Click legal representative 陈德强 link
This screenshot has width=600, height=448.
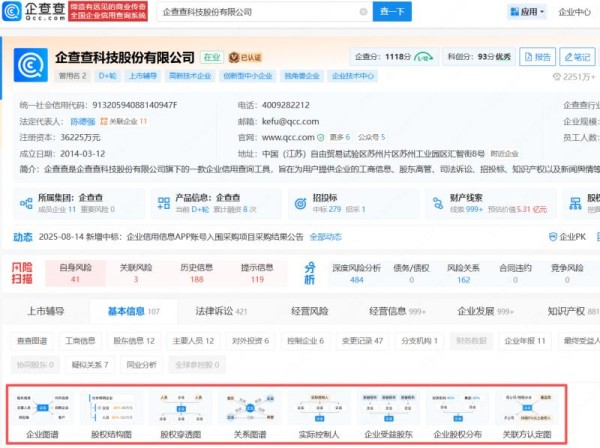tap(83, 122)
